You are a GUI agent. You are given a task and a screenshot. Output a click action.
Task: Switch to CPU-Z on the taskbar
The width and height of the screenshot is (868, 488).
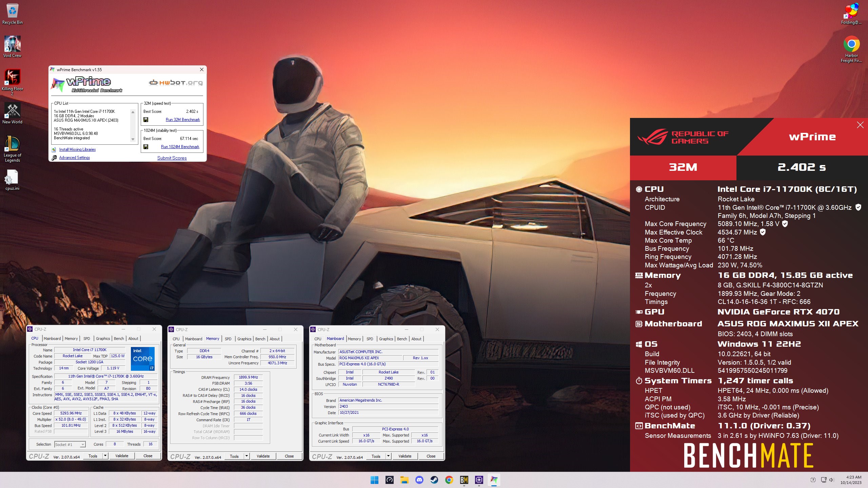479,480
